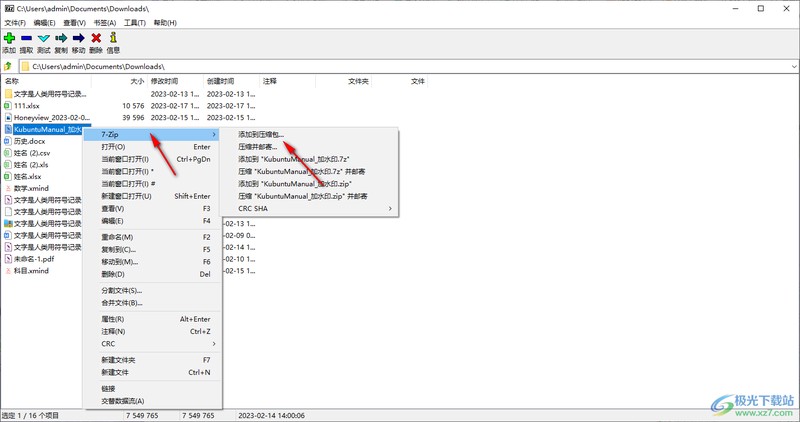Image resolution: width=800 pixels, height=422 pixels.
Task: Click the file icon of 111.xlsx
Action: point(8,106)
